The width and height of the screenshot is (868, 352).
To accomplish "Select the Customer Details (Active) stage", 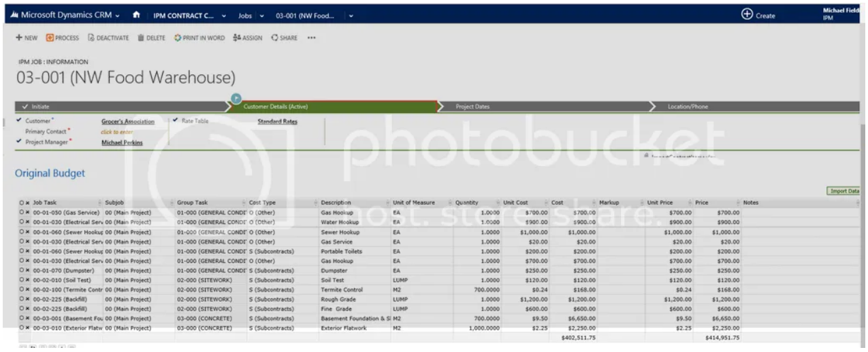I will [x=334, y=106].
